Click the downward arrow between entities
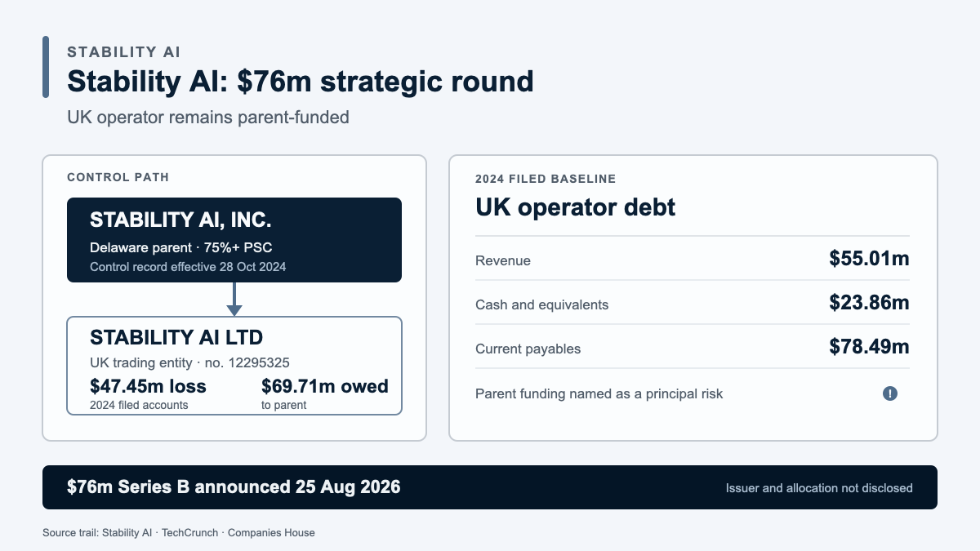980x551 pixels. click(234, 299)
